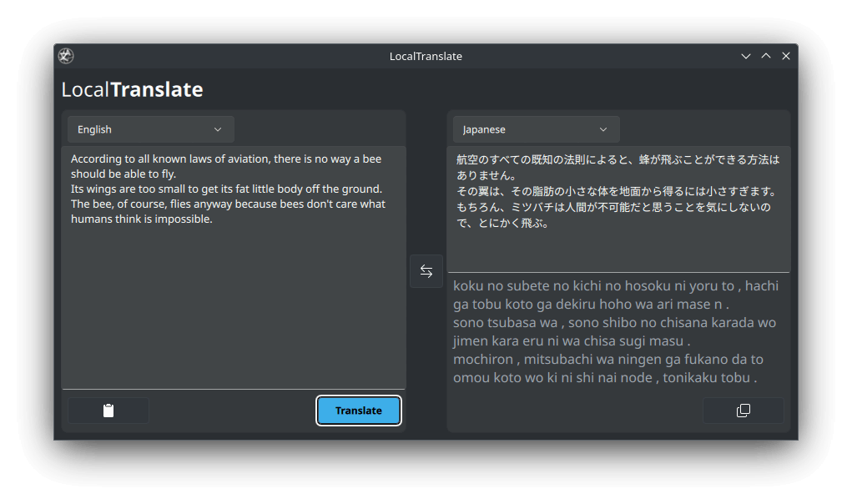
Task: Select the English input text area
Action: pos(233,267)
